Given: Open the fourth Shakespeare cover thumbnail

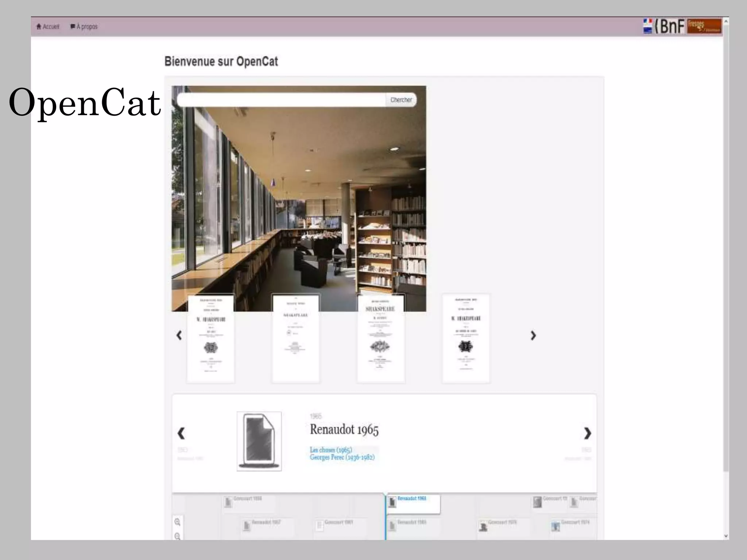Looking at the screenshot, I should 466,338.
